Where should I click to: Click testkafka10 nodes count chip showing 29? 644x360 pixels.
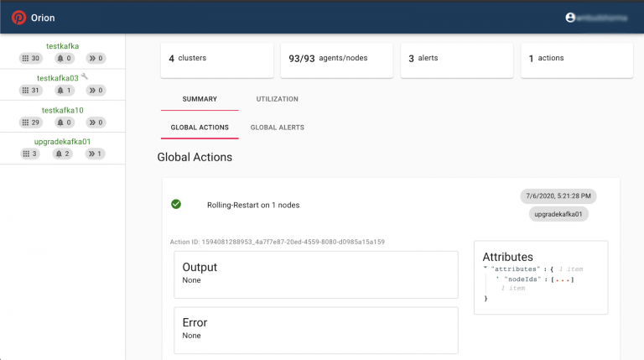tap(31, 122)
